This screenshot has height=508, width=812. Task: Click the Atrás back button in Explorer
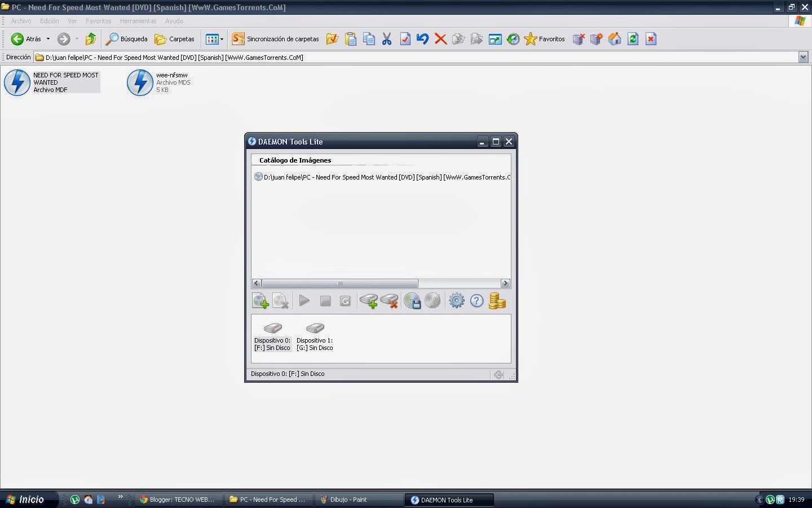click(27, 39)
